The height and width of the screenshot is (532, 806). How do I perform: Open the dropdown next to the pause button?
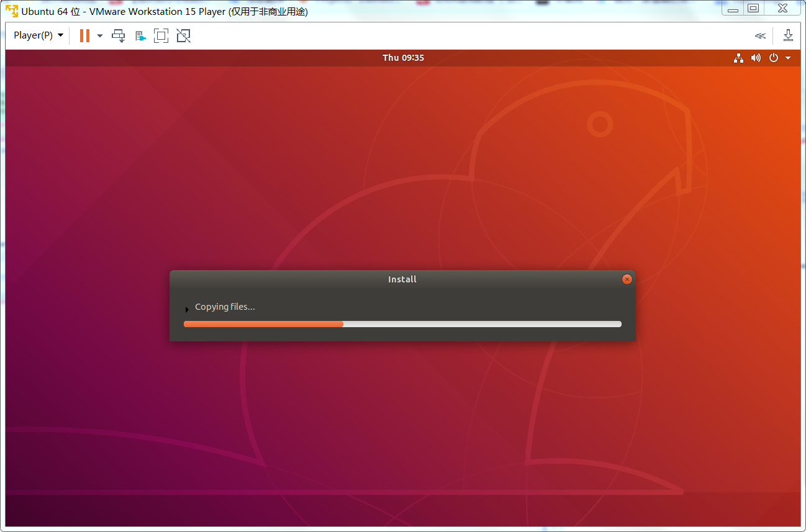(x=99, y=35)
